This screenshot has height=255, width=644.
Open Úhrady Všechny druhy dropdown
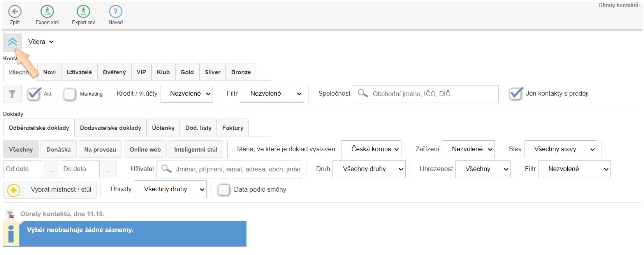tap(170, 189)
